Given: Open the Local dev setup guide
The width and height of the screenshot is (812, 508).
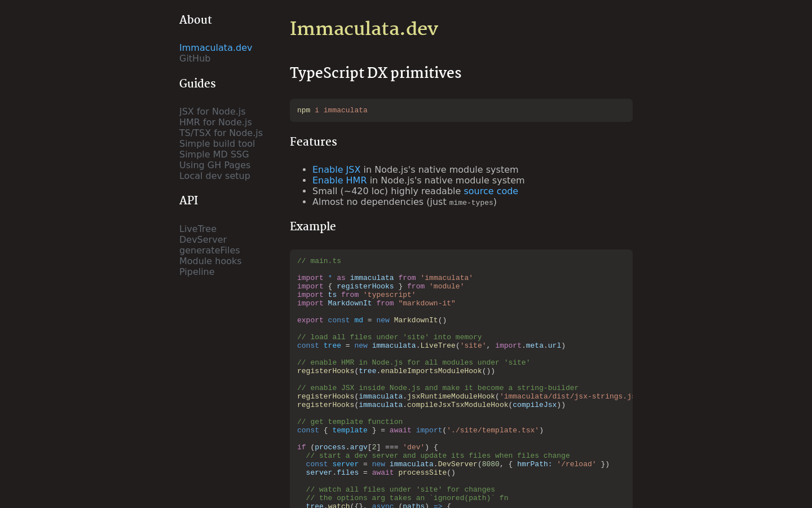Looking at the screenshot, I should coord(215,176).
